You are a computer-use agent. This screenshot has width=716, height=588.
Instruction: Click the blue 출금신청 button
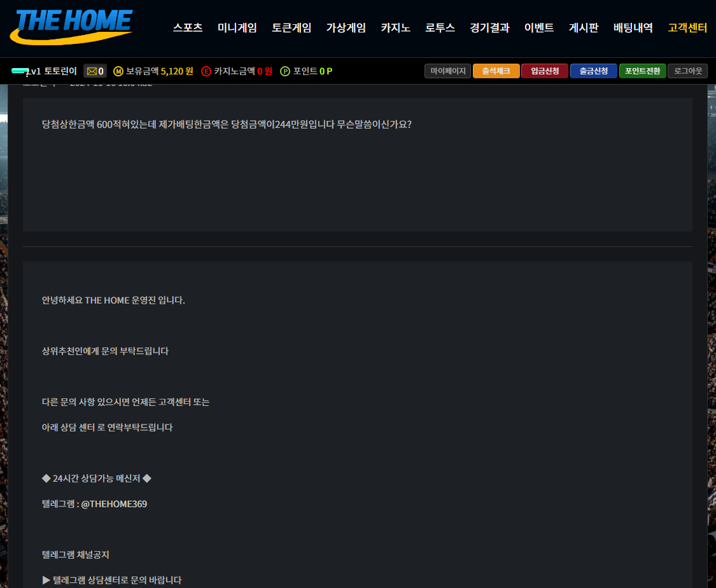[x=594, y=71]
